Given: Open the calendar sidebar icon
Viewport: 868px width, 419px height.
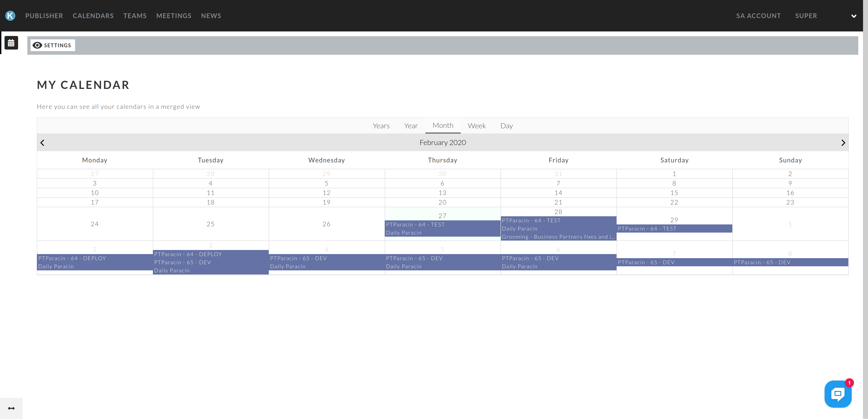Looking at the screenshot, I should (x=11, y=43).
